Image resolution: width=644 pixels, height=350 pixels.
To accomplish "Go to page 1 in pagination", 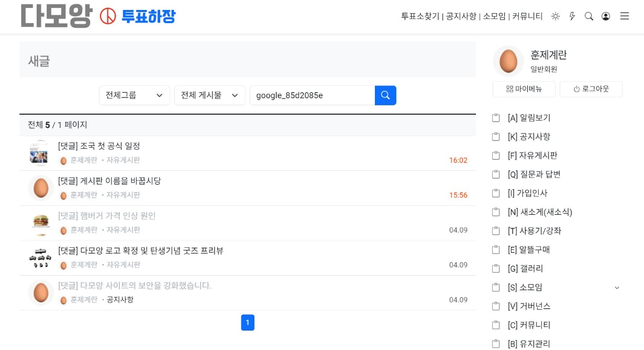I will [248, 323].
